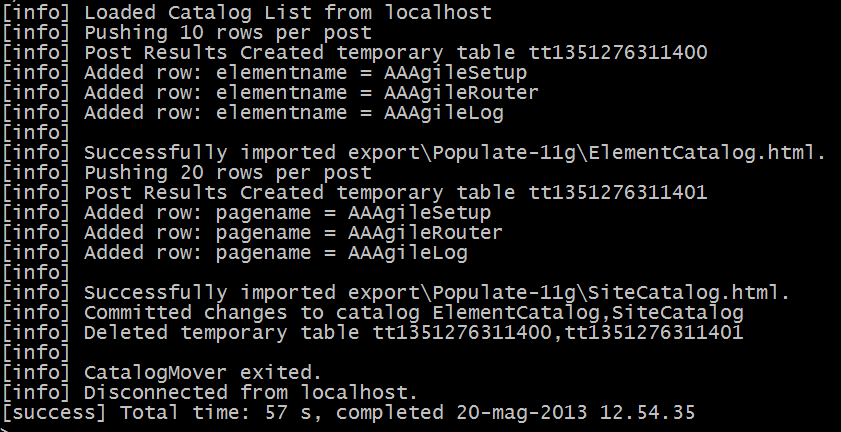Select the 'Disconnected from localhost.' line

(x=210, y=393)
